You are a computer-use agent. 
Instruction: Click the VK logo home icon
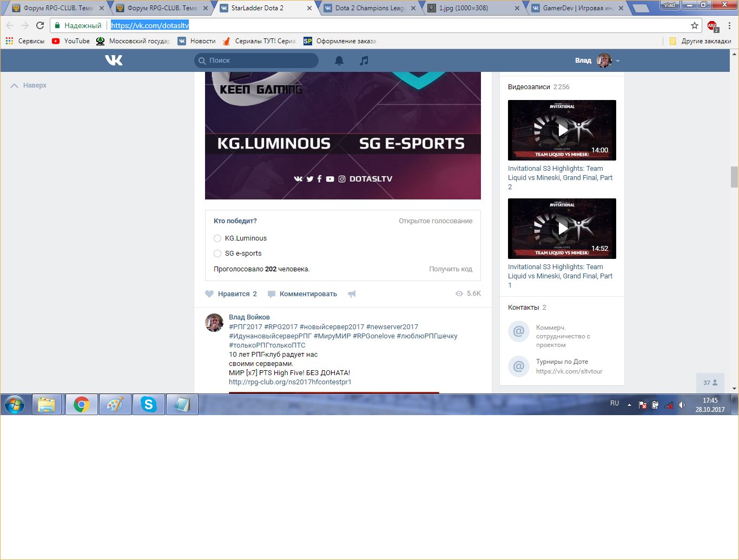[x=114, y=60]
